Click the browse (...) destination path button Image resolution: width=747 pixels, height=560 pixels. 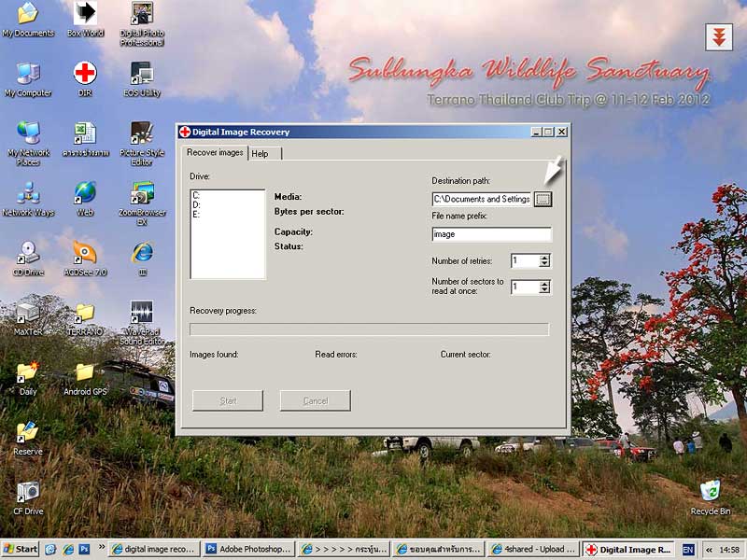(543, 199)
